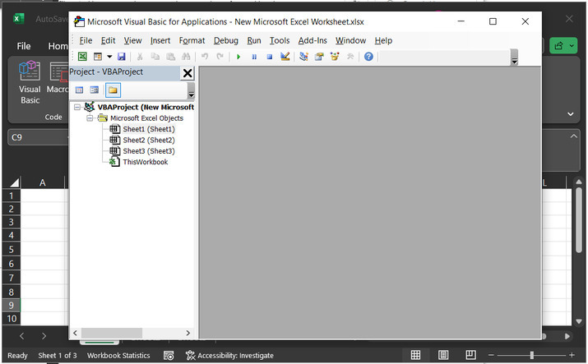This screenshot has width=588, height=364.
Task: Select row 5 header in Excel
Action: coord(12,250)
